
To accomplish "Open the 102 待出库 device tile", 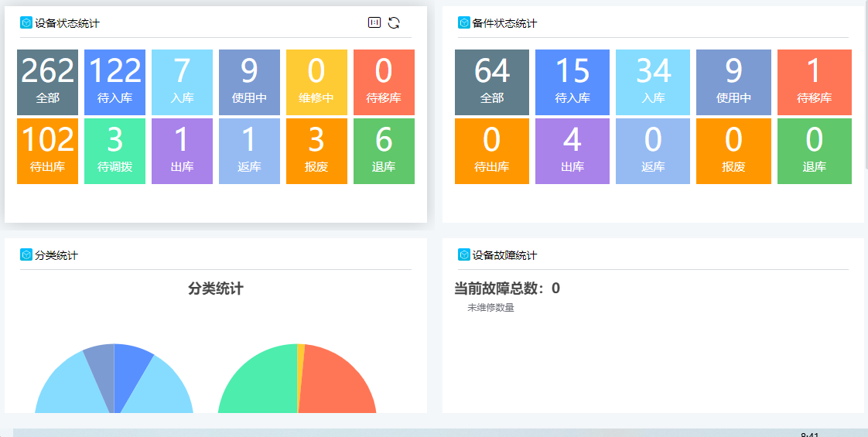I will tap(47, 151).
